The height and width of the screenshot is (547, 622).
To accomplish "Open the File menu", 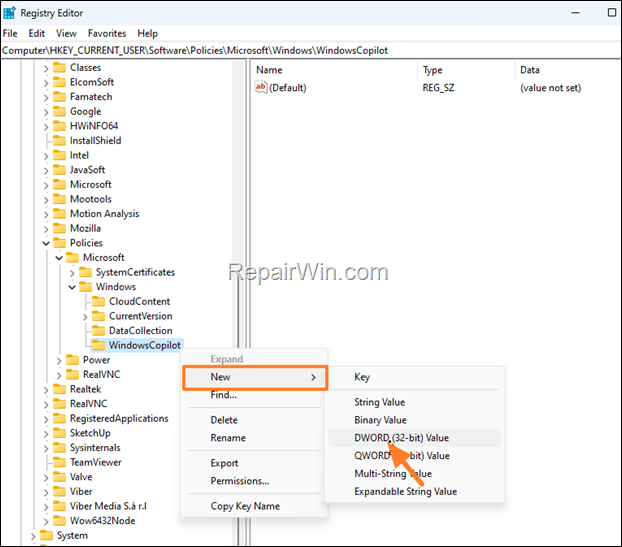I will tap(10, 33).
